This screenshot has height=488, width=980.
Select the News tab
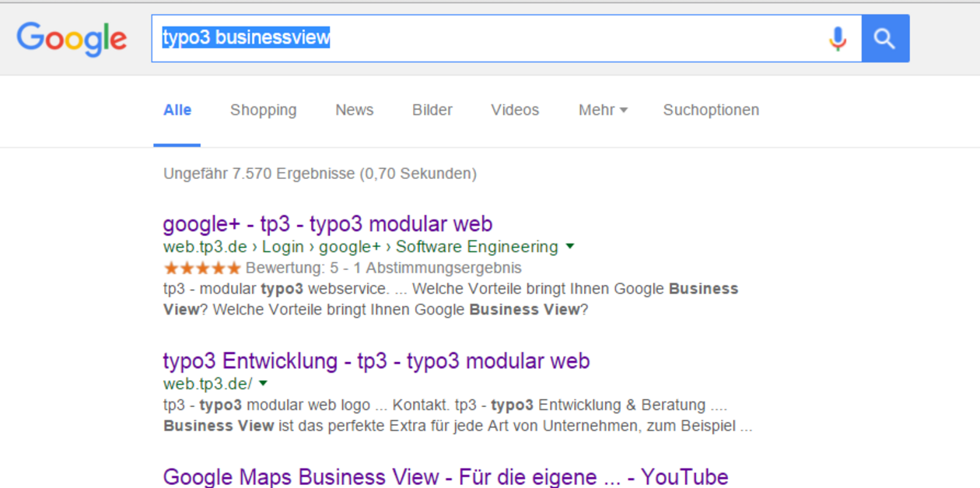point(354,110)
